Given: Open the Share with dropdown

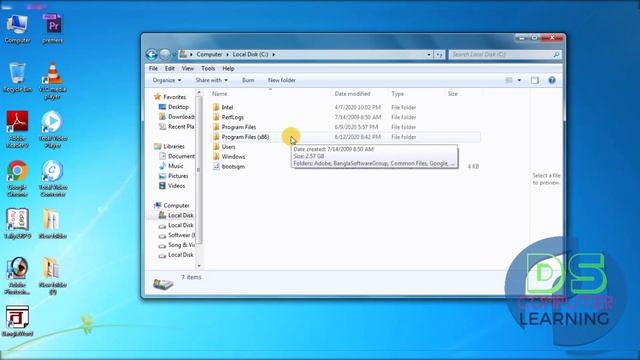Looking at the screenshot, I should pyautogui.click(x=211, y=80).
